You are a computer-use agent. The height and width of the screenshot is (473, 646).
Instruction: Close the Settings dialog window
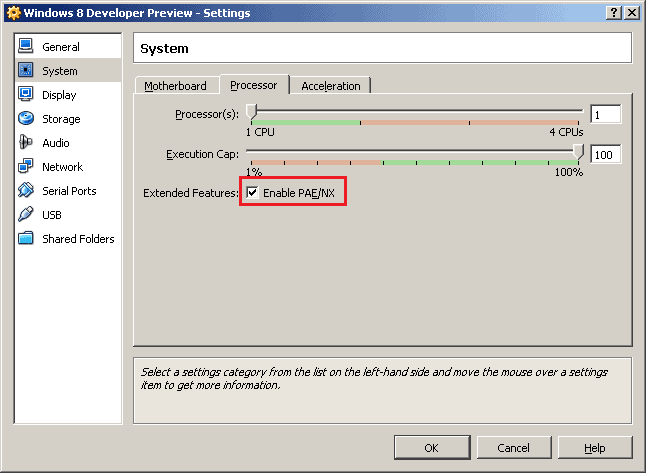[x=632, y=13]
